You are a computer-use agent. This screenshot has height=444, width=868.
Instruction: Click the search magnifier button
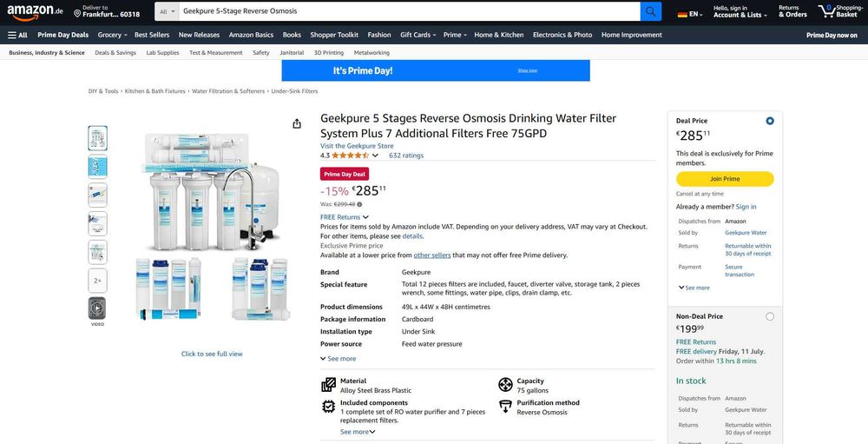[x=651, y=11]
